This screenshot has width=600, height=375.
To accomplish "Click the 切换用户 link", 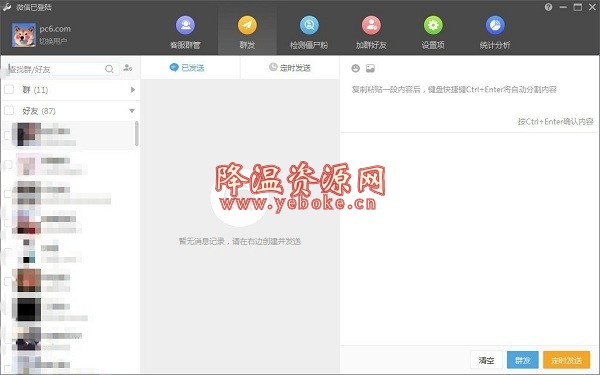I will [x=53, y=41].
